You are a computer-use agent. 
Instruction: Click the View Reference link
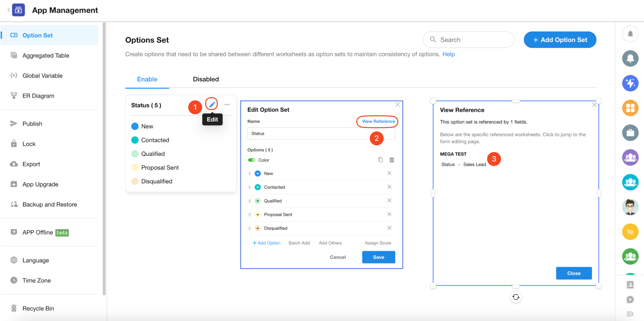pyautogui.click(x=378, y=121)
